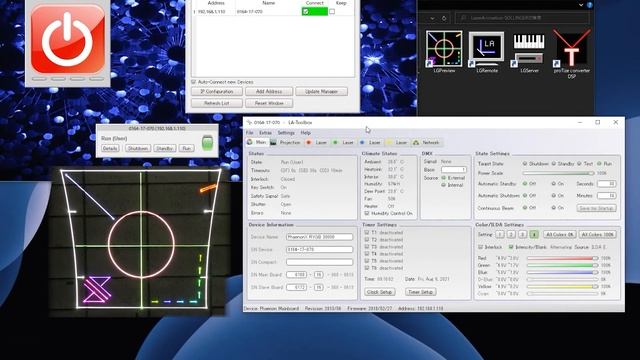Open the LGRemote shortcut icon
The width and height of the screenshot is (640, 360).
click(x=487, y=49)
